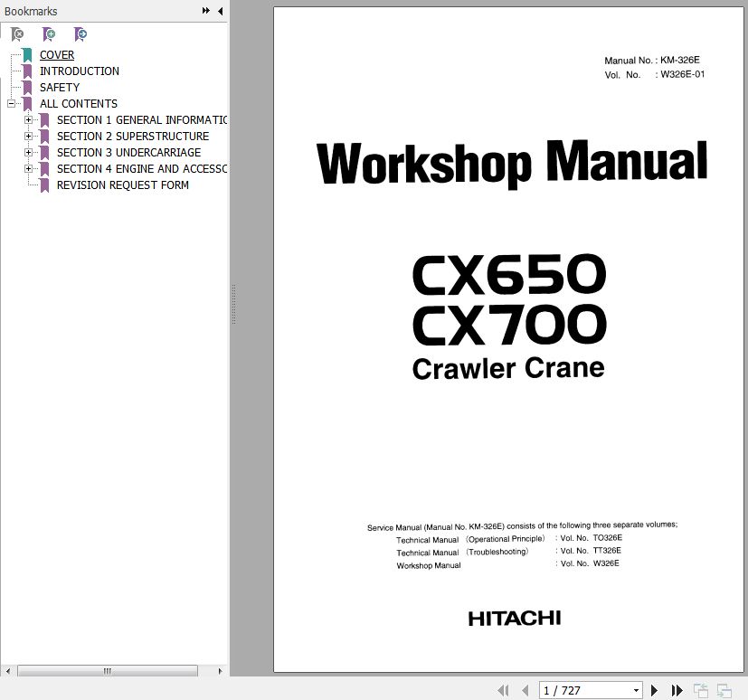Click bookmarks panel scroll left arrow
This screenshot has width=748, height=700.
click(x=7, y=671)
